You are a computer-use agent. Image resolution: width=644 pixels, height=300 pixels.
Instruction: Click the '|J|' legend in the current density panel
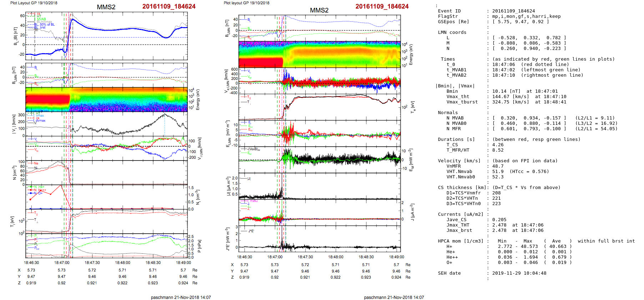pyautogui.click(x=250, y=179)
